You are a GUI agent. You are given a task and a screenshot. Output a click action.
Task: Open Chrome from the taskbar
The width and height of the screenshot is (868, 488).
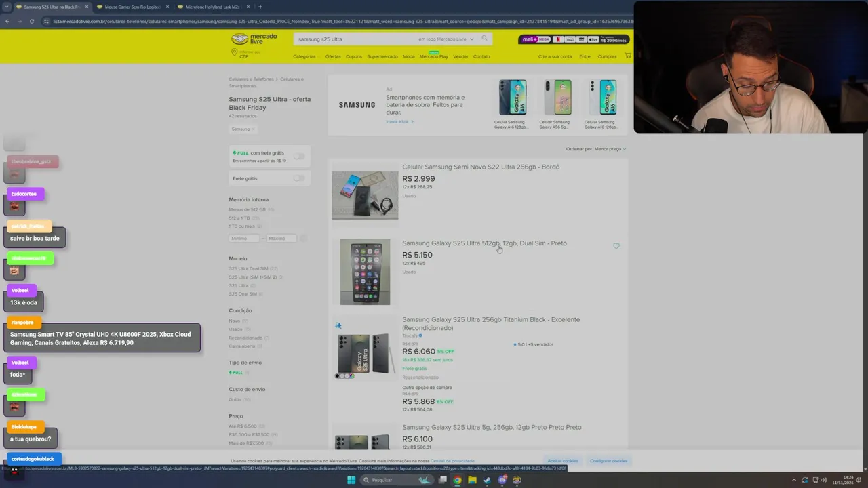click(x=458, y=480)
